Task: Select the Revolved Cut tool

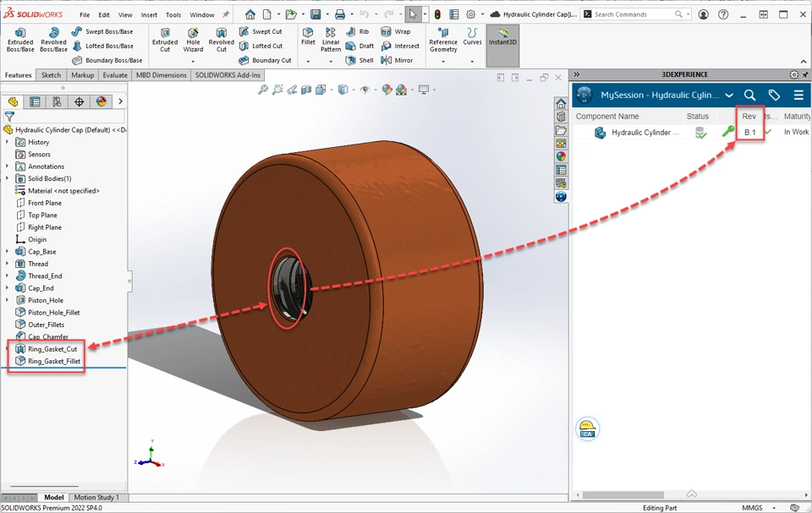Action: [221, 40]
